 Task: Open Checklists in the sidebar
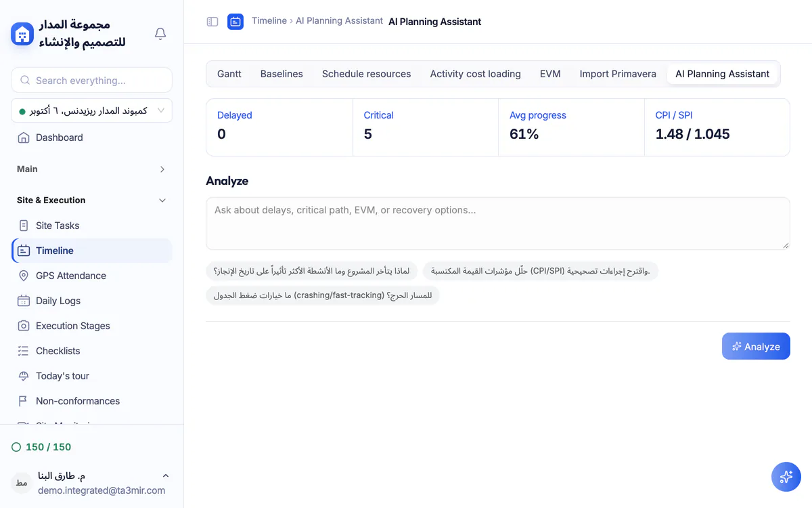91,351
